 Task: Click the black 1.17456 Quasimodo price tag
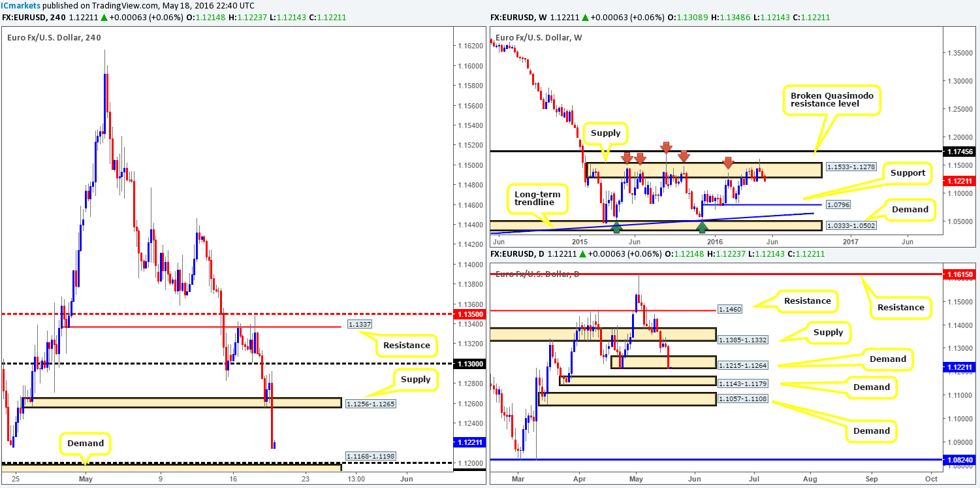point(960,151)
